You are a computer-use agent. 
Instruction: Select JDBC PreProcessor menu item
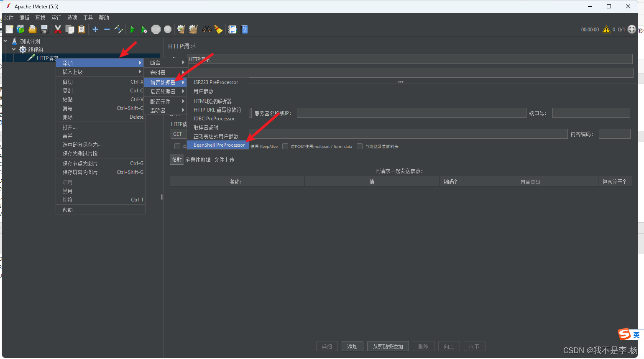pos(218,119)
